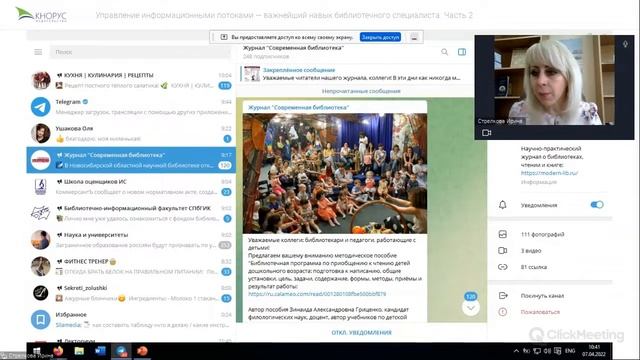Toggle the right sidebar panel icon
Screen dimensions: 640x360
click(462, 52)
